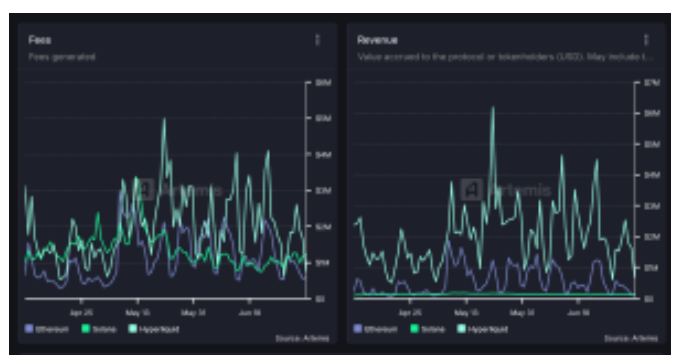Image resolution: width=685 pixels, height=361 pixels.
Task: Toggle Hyperliquid series swatch in Revenue legend
Action: coord(461,329)
